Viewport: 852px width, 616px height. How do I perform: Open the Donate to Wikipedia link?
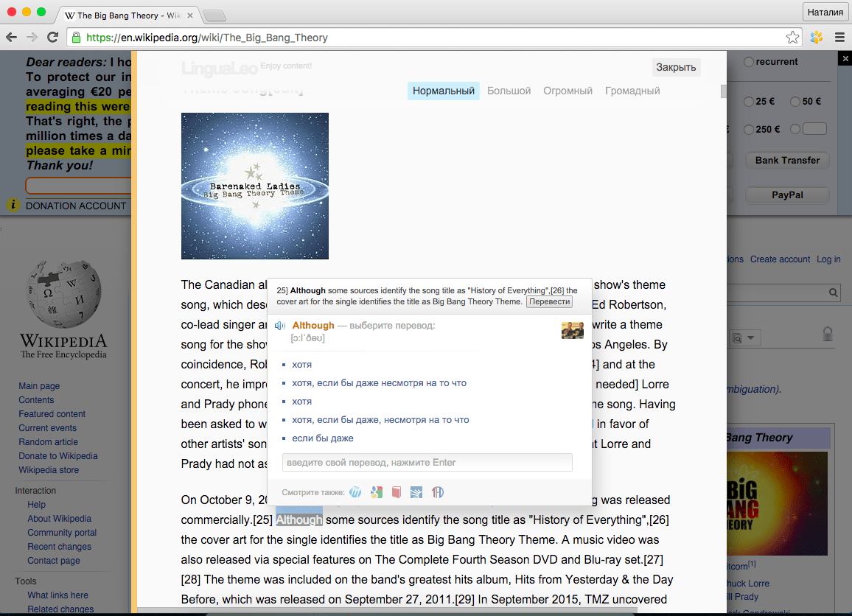pos(58,456)
